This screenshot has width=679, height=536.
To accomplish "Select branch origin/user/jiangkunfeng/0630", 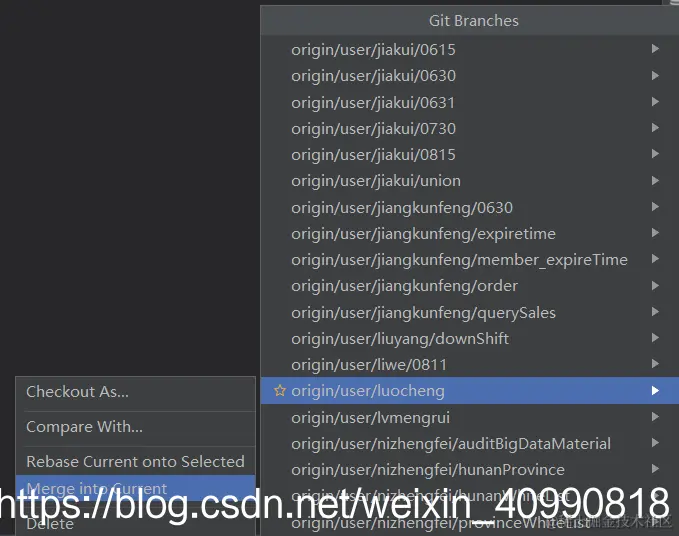I will tap(470, 207).
